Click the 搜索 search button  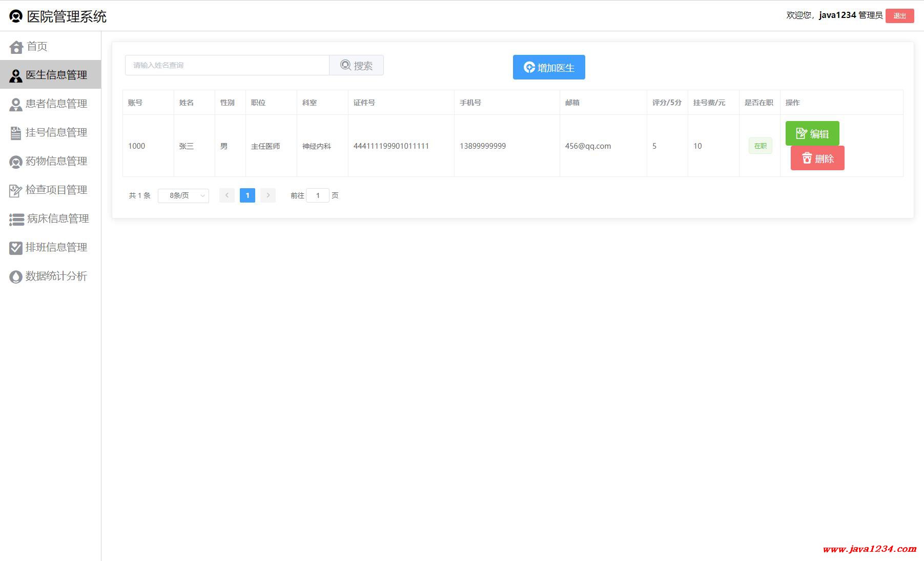[x=356, y=65]
